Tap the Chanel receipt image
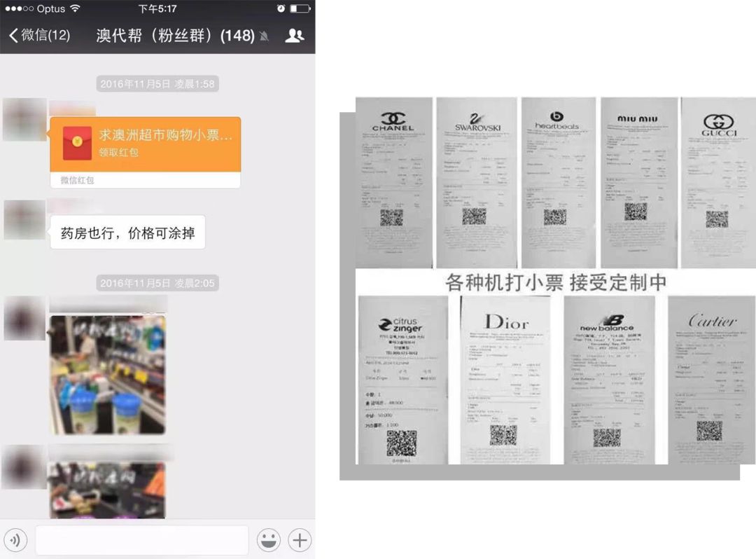The image size is (756, 559). [x=394, y=182]
